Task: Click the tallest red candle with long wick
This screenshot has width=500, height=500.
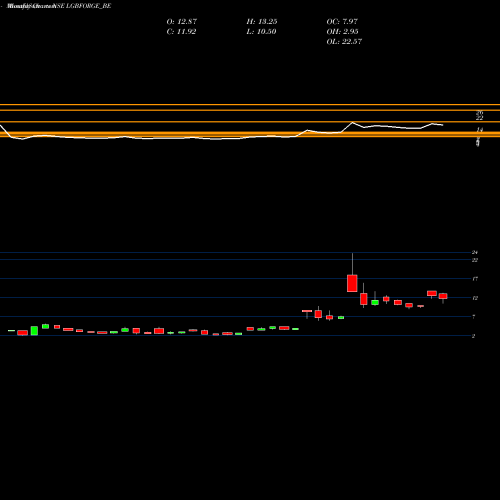Action: coord(352,283)
